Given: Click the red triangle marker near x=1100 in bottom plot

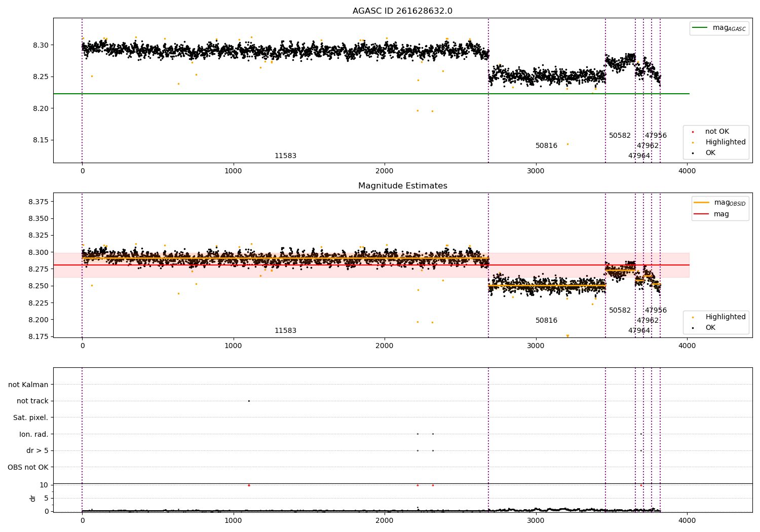Looking at the screenshot, I should 249,485.
